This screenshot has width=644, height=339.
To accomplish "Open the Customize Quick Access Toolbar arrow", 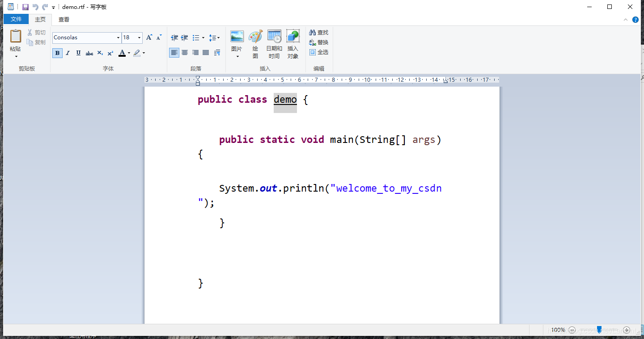I will pyautogui.click(x=53, y=8).
